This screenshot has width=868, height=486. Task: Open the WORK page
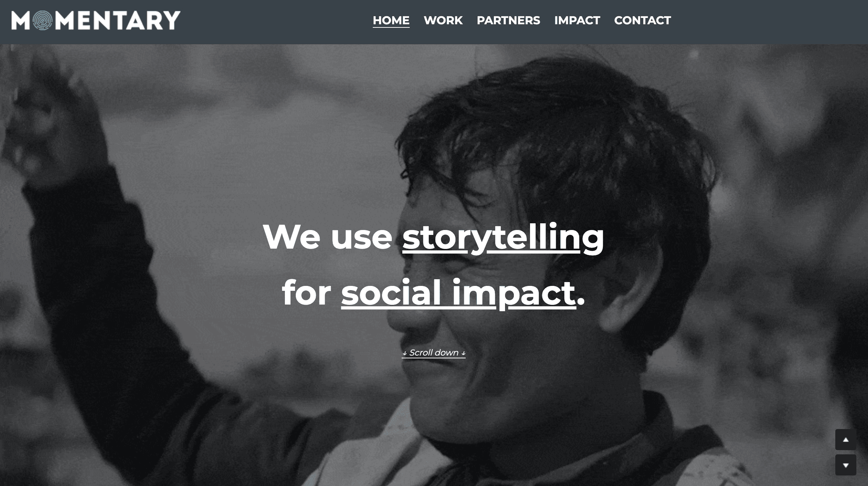click(x=443, y=20)
